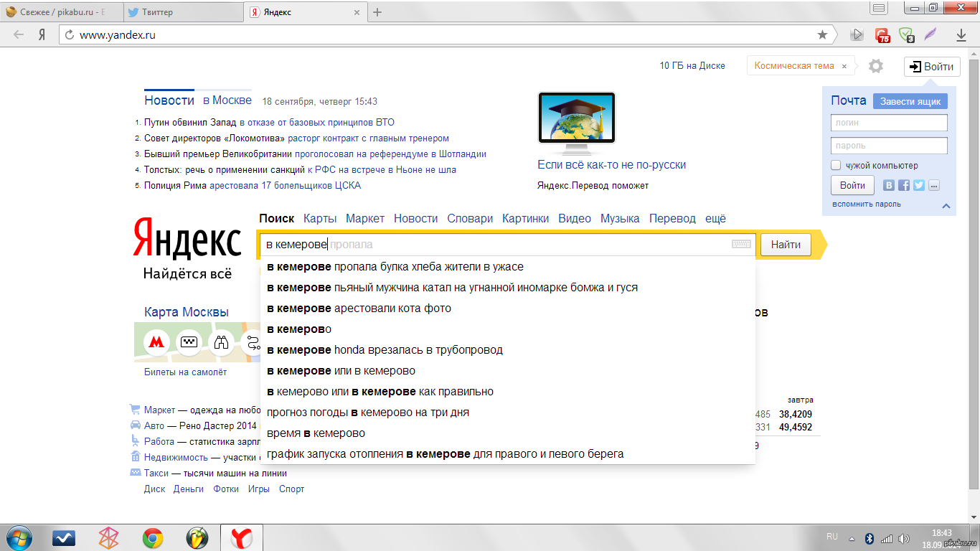The height and width of the screenshot is (551, 980).
Task: Click the top-right Войти button
Action: [931, 66]
